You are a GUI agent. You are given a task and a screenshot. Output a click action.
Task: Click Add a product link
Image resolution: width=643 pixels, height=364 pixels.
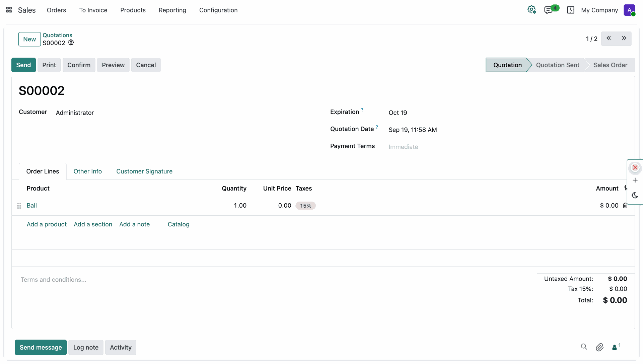pos(47,224)
